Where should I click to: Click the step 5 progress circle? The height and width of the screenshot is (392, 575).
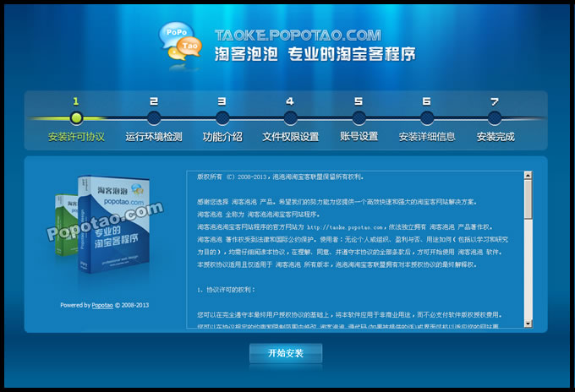pyautogui.click(x=359, y=118)
